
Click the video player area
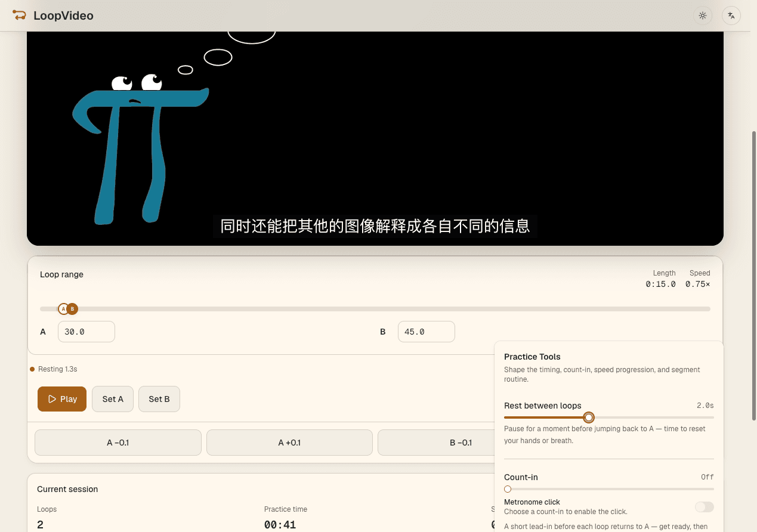[375, 138]
